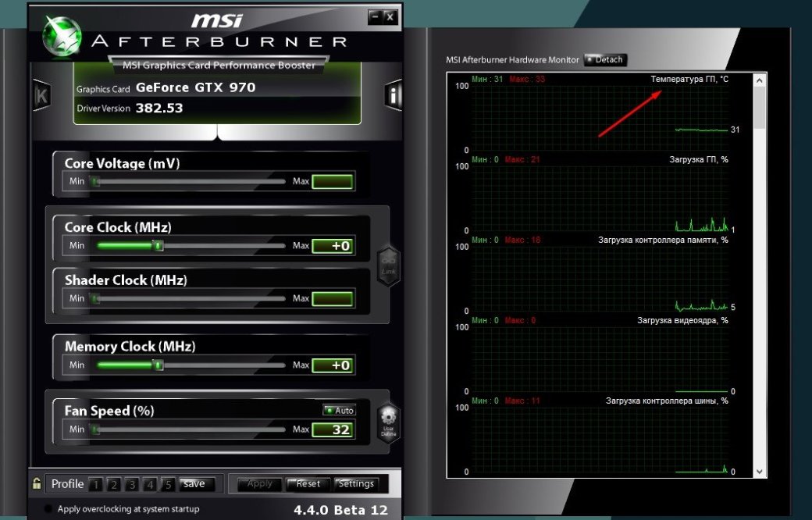Unlock profiles with the padlock icon
This screenshot has width=812, height=520.
pos(36,484)
